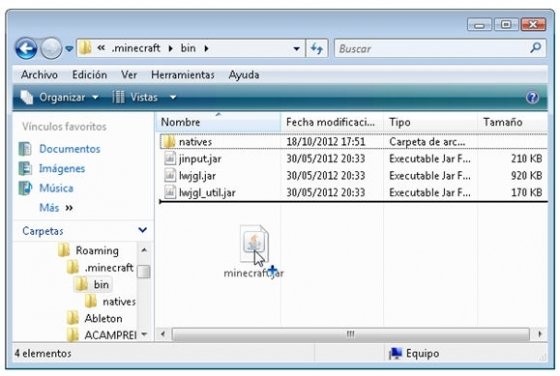Sort by the Nombre column header

point(218,122)
